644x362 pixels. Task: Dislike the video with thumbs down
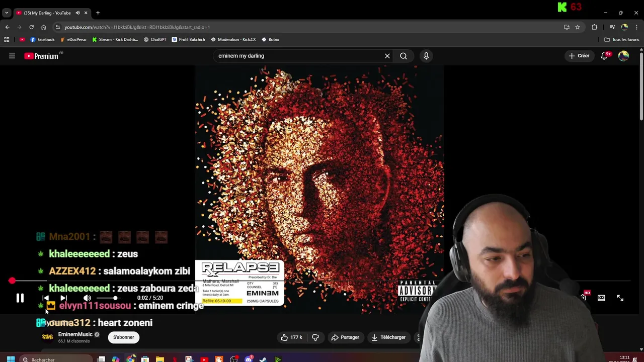(315, 337)
